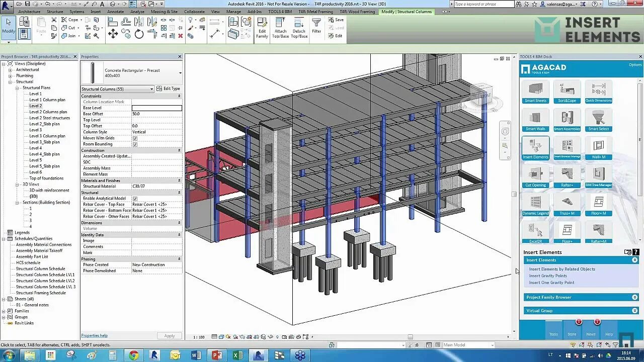Image resolution: width=644 pixels, height=362 pixels.
Task: Open Smart Assemblies tool
Action: tap(567, 120)
